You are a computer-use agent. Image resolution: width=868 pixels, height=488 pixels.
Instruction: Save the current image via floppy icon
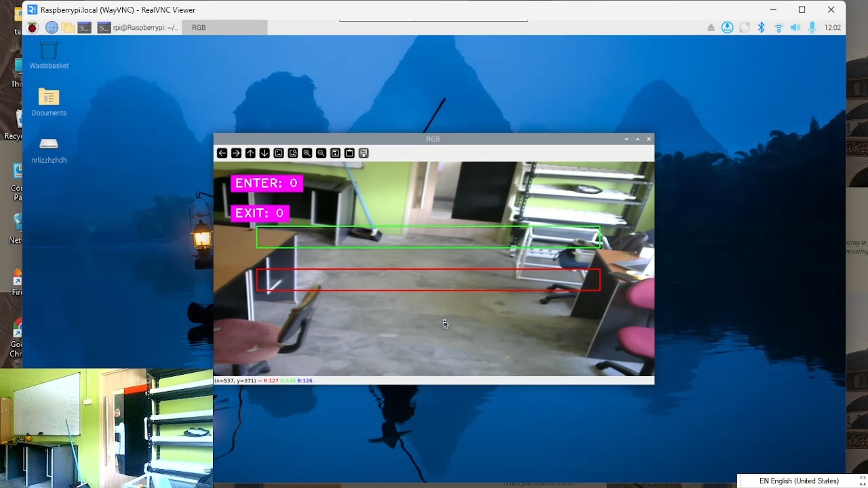pos(336,153)
